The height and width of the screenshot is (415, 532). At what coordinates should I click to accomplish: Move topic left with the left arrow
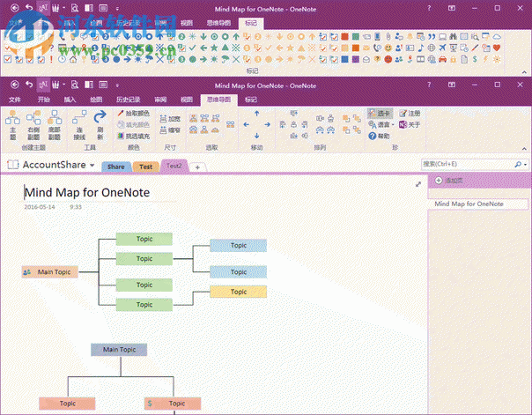(x=247, y=124)
